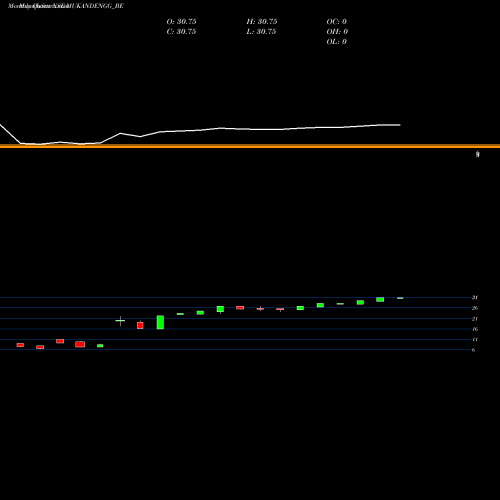Screen dimensions: 500x500
Task: Click the low value L: 30.75
Action: pyautogui.click(x=261, y=31)
